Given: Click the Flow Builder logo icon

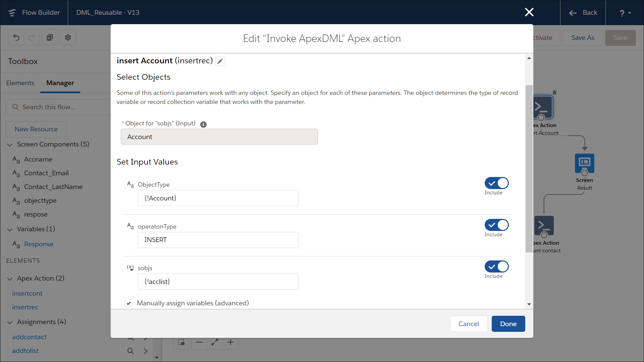Looking at the screenshot, I should pos(12,12).
